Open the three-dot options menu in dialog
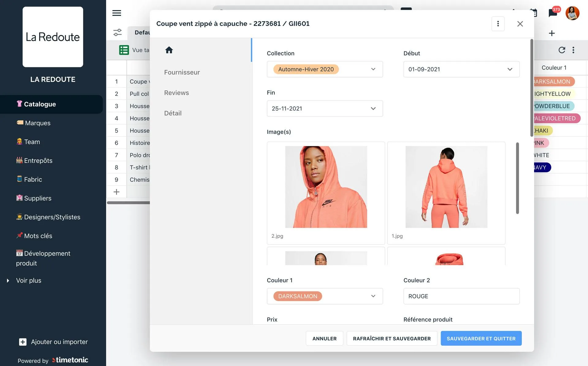 click(x=498, y=24)
